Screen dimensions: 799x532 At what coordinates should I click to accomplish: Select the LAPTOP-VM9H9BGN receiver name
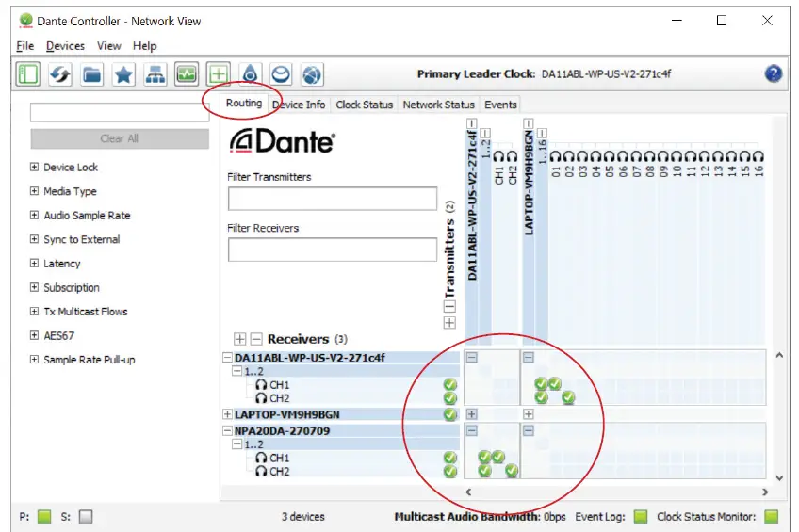tap(286, 414)
